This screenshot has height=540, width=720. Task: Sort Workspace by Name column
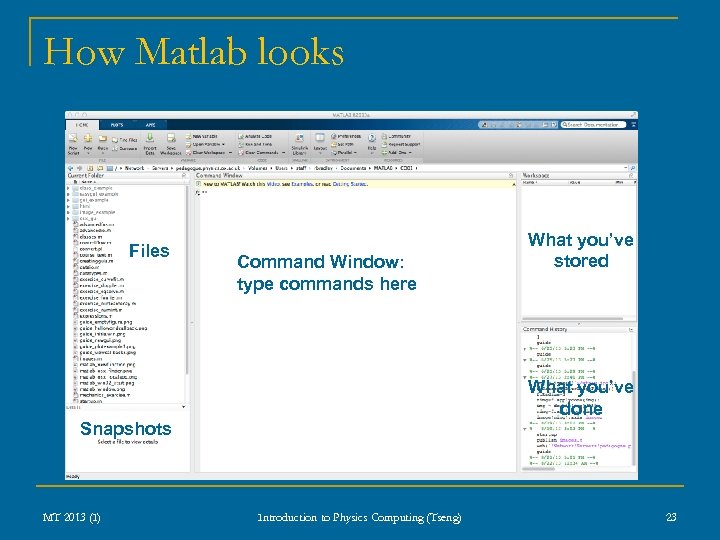tap(530, 182)
